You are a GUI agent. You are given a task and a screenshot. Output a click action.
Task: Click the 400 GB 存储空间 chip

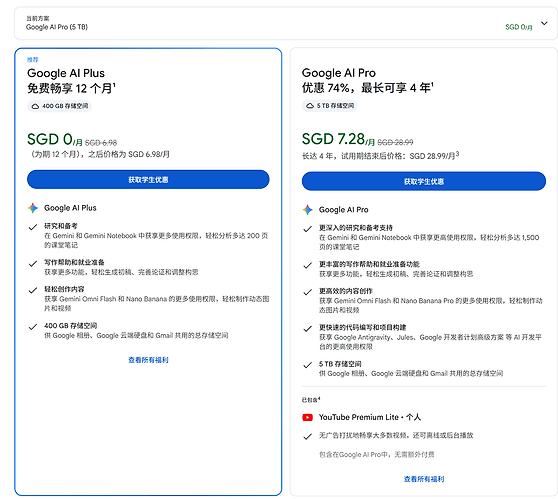pos(59,106)
